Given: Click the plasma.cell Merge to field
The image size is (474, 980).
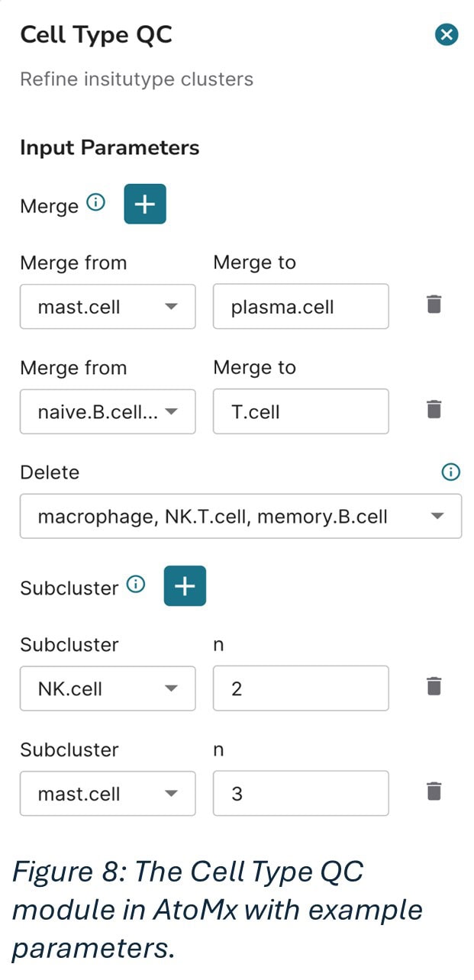Looking at the screenshot, I should pos(300,307).
